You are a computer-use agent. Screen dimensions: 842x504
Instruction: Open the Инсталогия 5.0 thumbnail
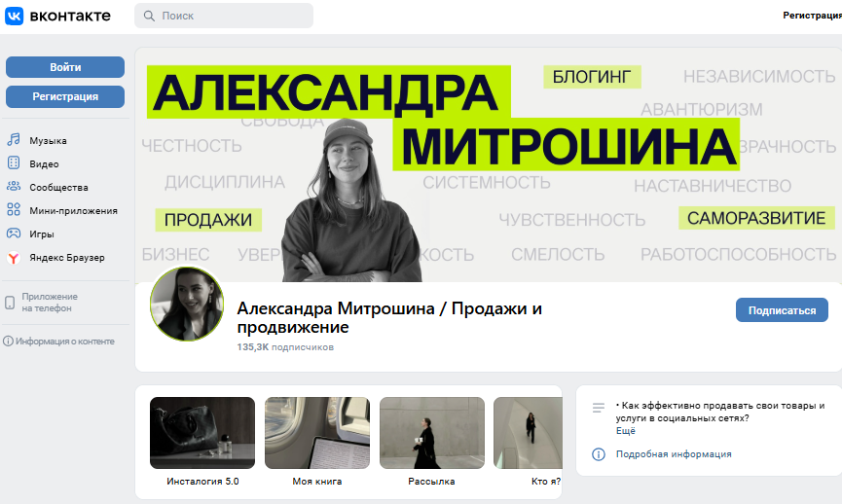(202, 433)
